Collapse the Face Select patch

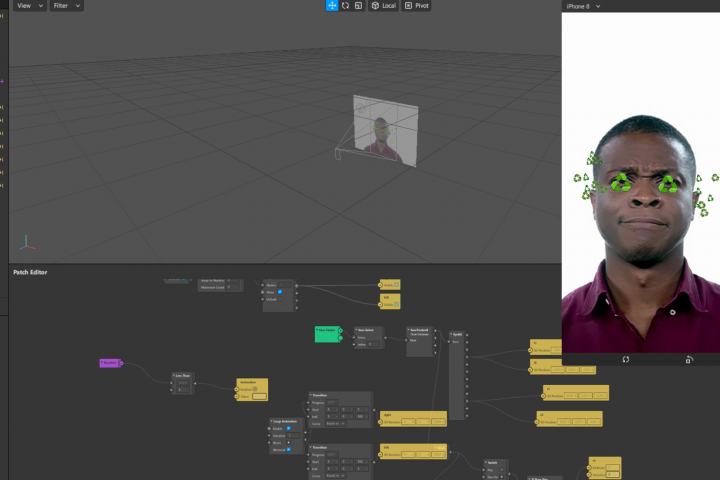click(356, 330)
